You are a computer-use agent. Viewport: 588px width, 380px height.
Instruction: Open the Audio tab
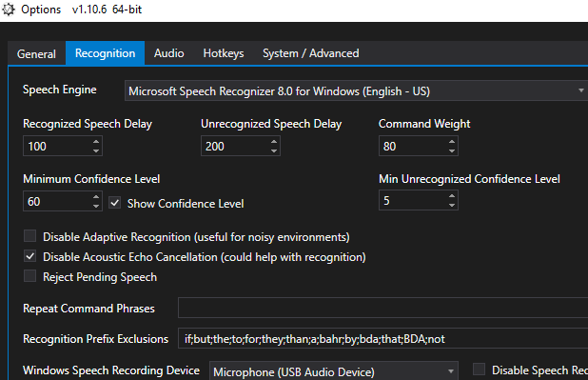click(x=168, y=53)
